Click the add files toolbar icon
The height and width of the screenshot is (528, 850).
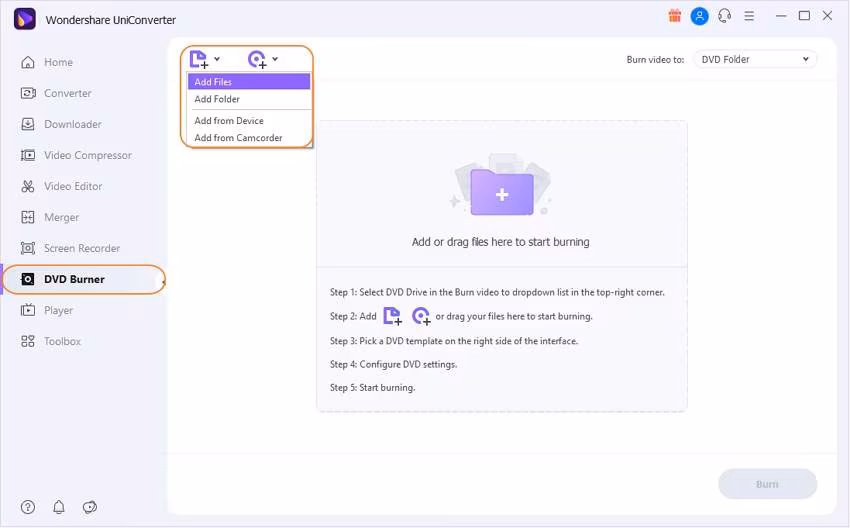199,59
